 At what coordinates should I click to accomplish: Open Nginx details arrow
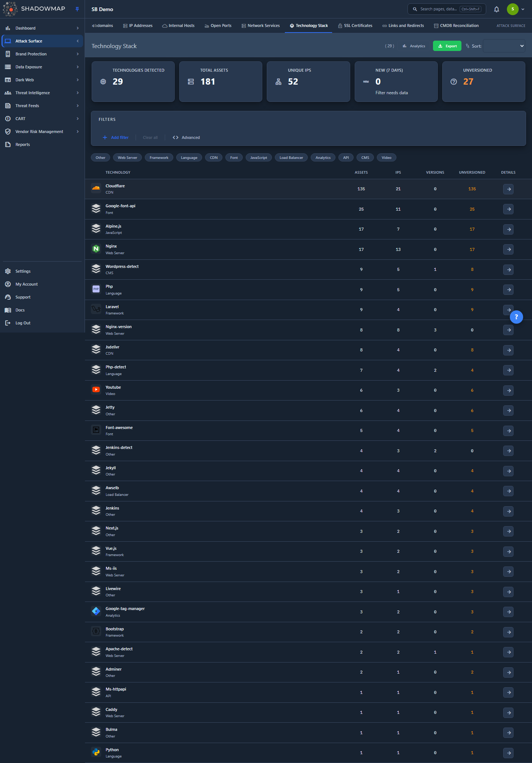(508, 249)
